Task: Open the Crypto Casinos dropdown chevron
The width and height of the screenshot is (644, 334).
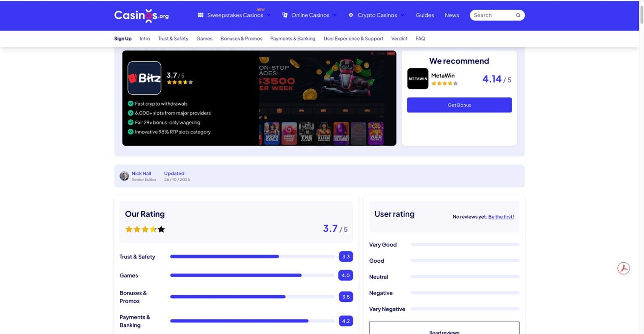Action: click(402, 15)
